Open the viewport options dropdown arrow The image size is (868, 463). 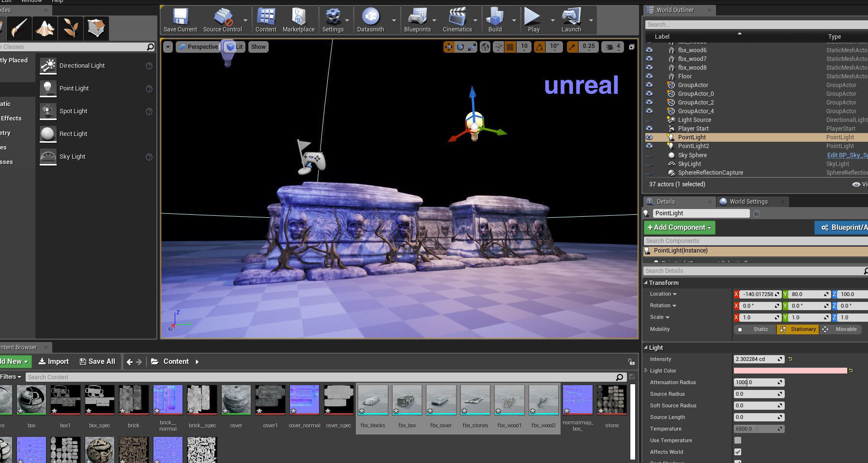[x=168, y=47]
